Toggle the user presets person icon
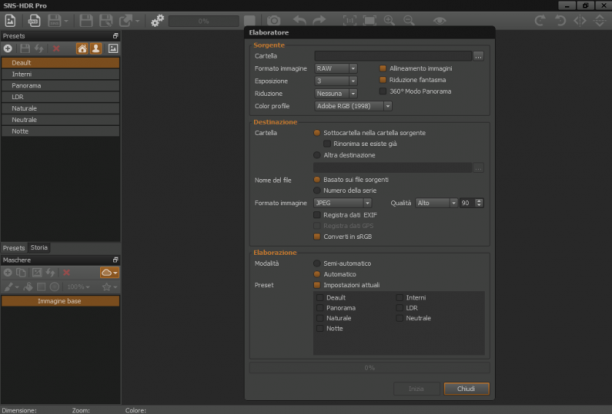Screen dimensions: 612x414 [x=96, y=48]
